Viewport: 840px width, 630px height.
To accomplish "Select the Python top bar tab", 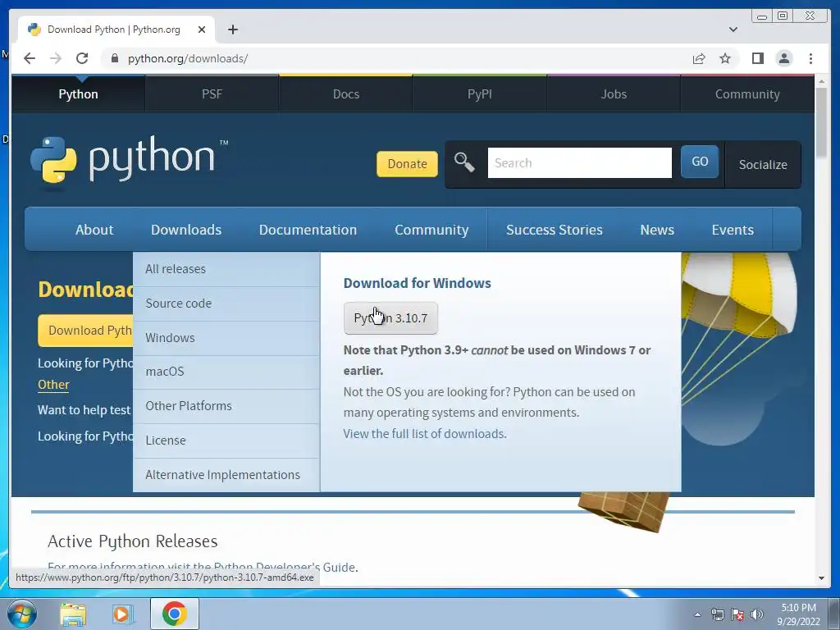I will 78,94.
